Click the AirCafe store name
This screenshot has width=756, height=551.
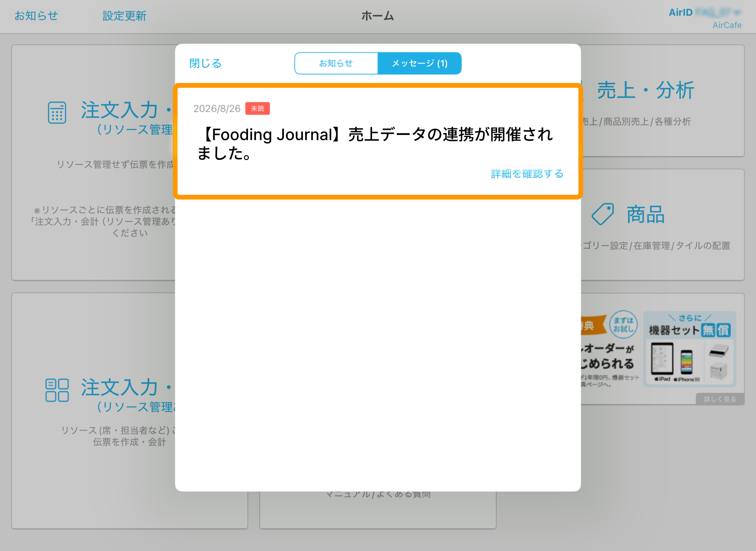point(727,25)
